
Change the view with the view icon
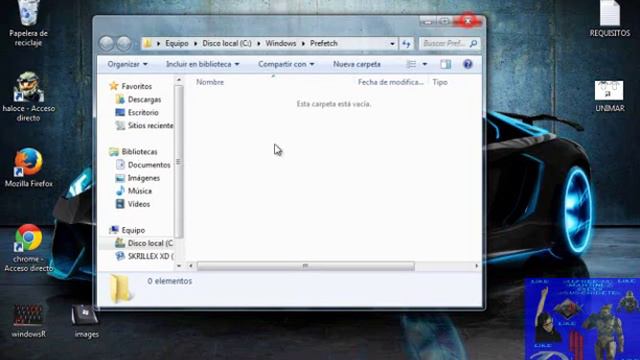[x=411, y=64]
